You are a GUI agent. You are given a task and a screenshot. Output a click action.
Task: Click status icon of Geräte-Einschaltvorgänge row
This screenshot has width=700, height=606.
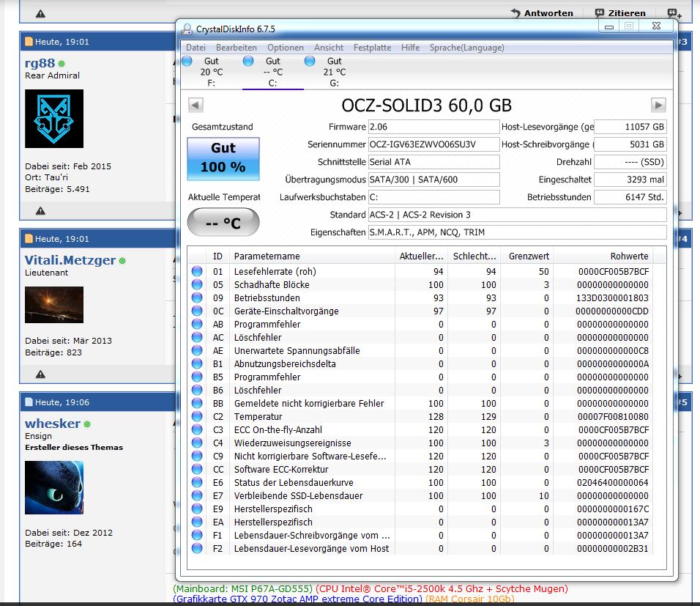197,311
